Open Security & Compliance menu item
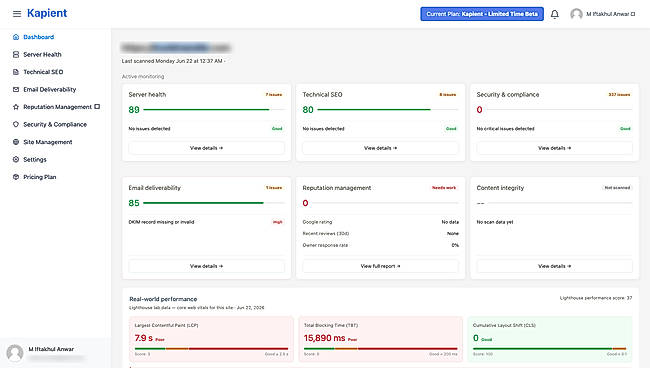The image size is (650, 368). point(56,124)
